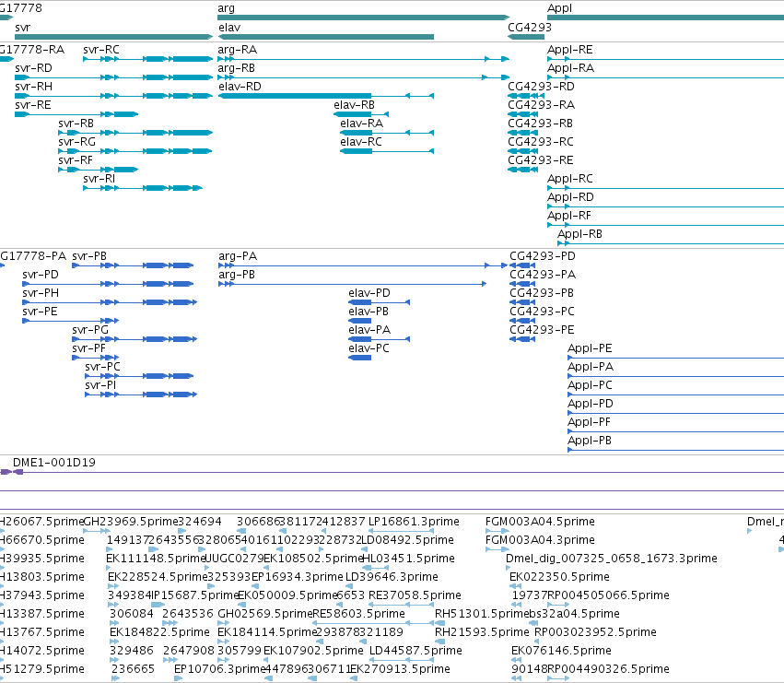784x683 pixels.
Task: Click the arg-RA transcript line
Action: coord(364,59)
